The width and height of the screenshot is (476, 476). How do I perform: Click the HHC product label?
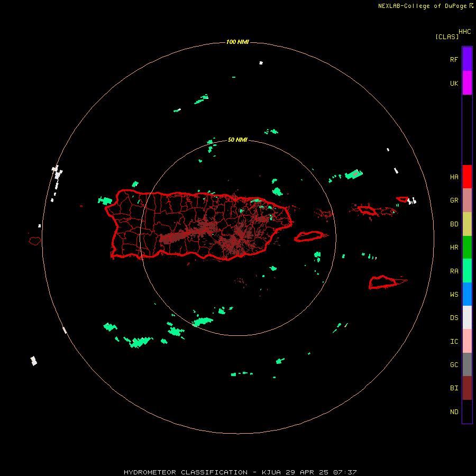pyautogui.click(x=464, y=32)
